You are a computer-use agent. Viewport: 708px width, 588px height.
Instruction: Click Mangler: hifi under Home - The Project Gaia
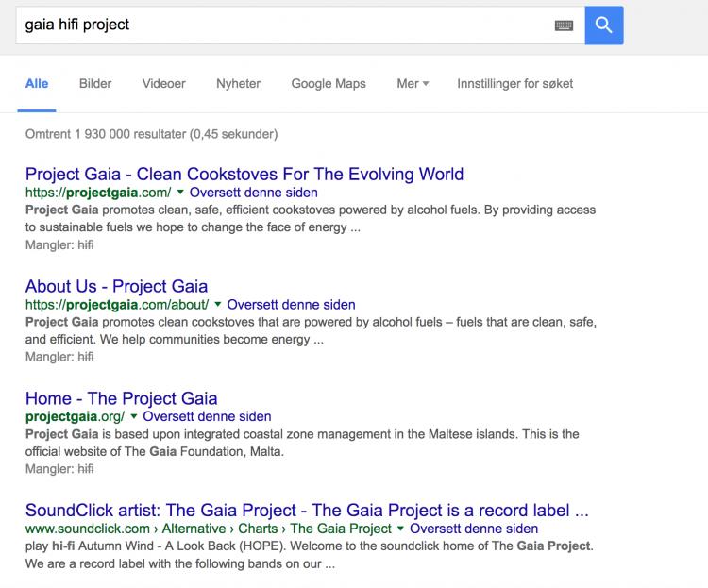59,469
